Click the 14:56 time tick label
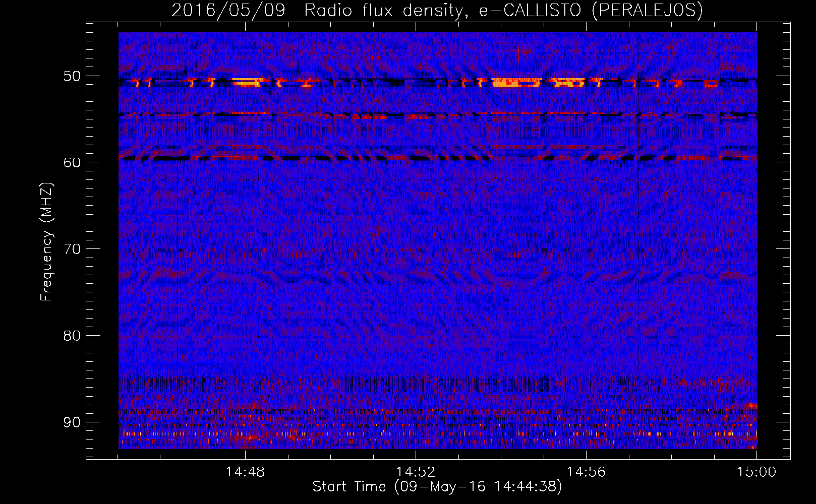816x504 pixels. click(586, 472)
